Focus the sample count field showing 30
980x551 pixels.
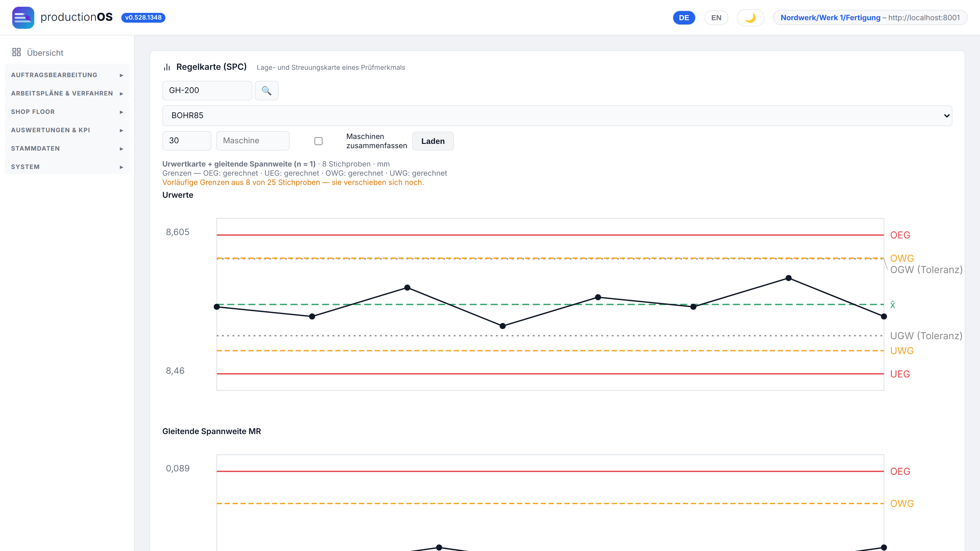(x=187, y=141)
